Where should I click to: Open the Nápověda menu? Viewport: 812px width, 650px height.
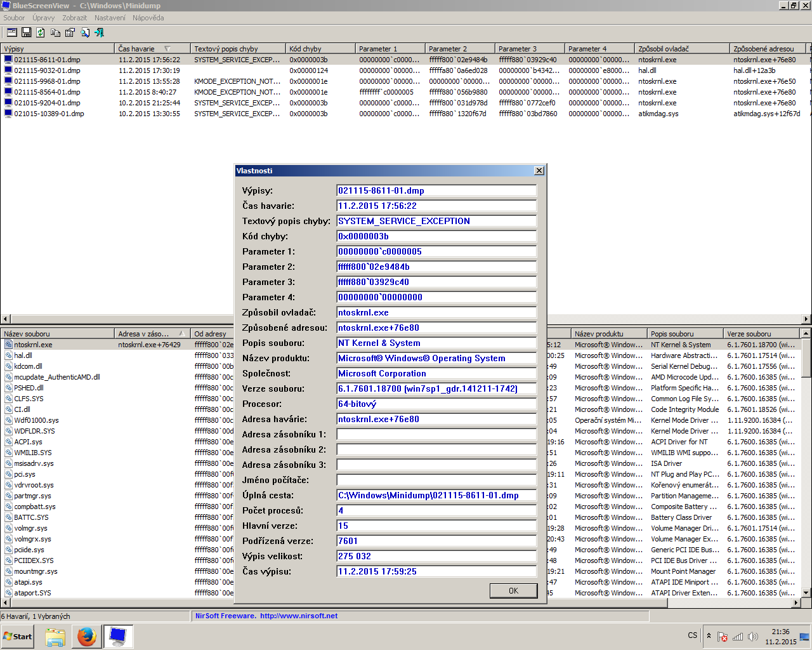[x=148, y=18]
